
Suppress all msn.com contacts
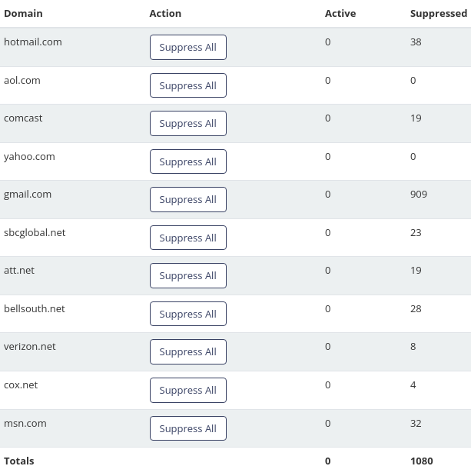point(188,428)
